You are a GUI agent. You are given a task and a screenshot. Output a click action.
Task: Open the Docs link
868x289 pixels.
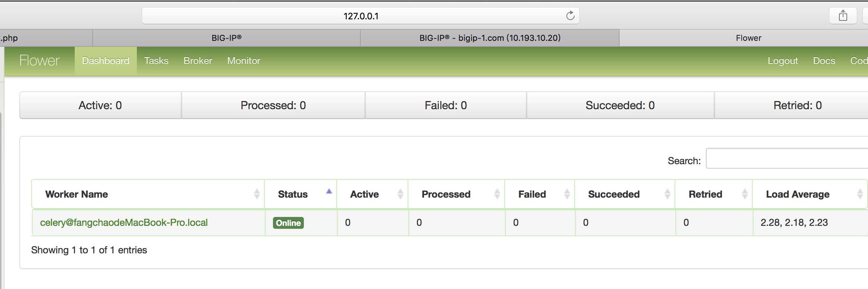824,61
